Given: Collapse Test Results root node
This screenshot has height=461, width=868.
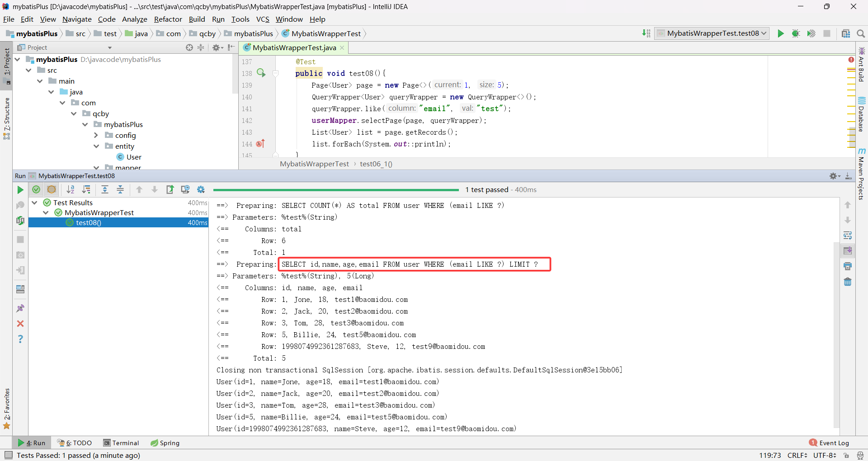Looking at the screenshot, I should [34, 203].
